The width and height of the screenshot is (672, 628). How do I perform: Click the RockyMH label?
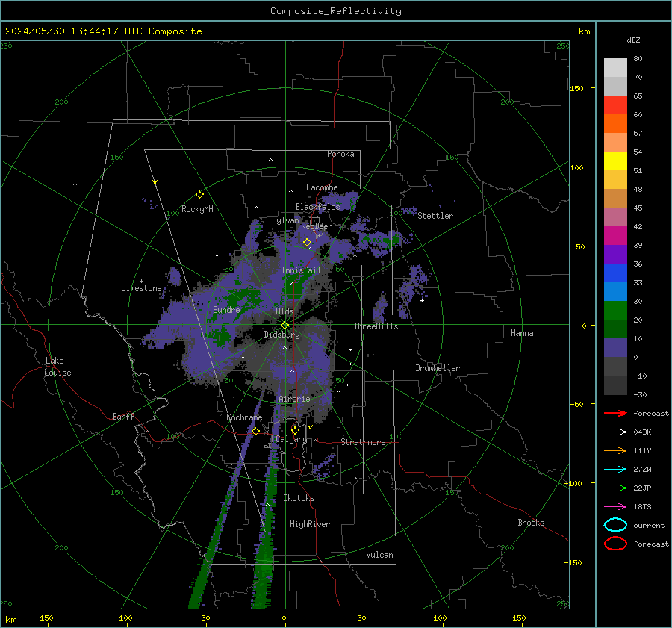point(197,209)
